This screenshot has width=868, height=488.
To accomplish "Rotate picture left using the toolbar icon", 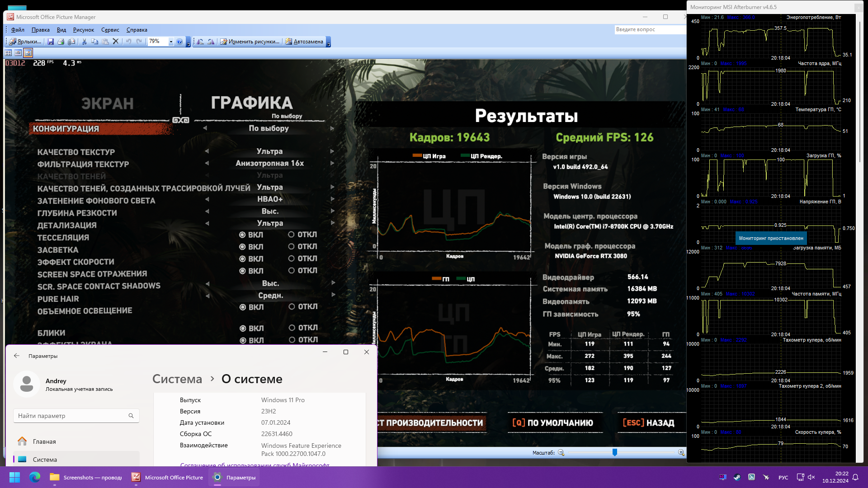I will tap(200, 42).
